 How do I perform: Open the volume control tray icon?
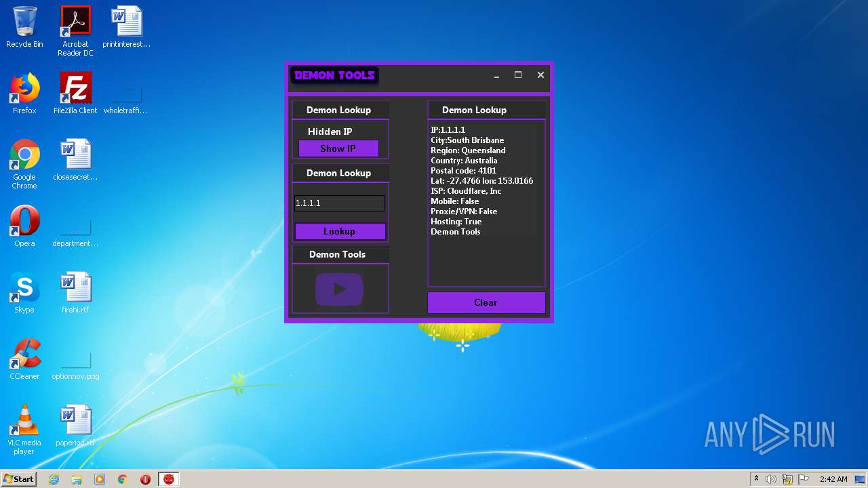point(771,479)
